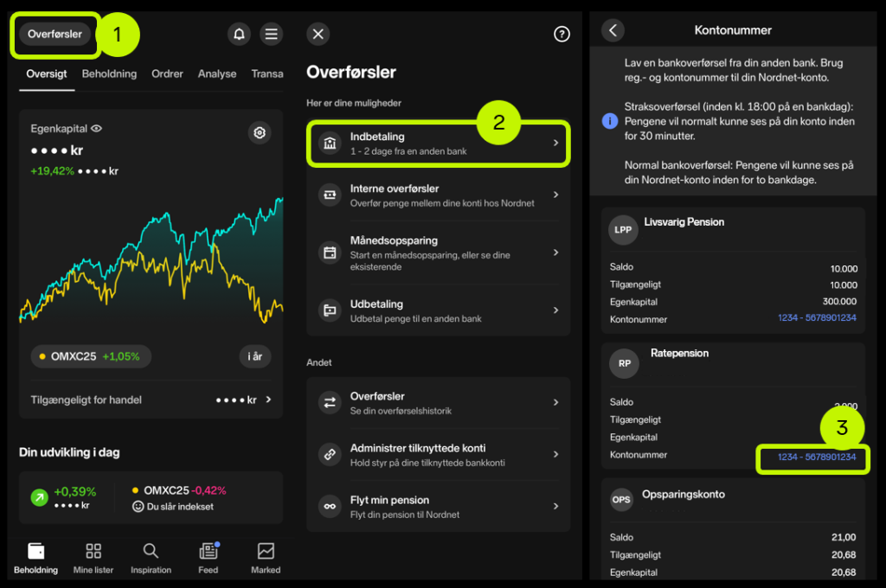The height and width of the screenshot is (588, 886).
Task: Click the Månedsopsparing calendar icon
Action: 330,252
